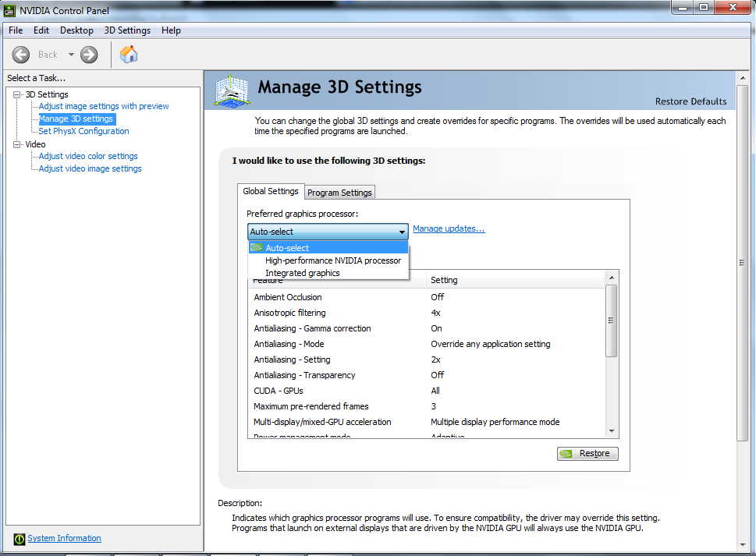Choose Auto-select from the dropdown list
Viewport: 756px width, 556px height.
click(x=328, y=248)
